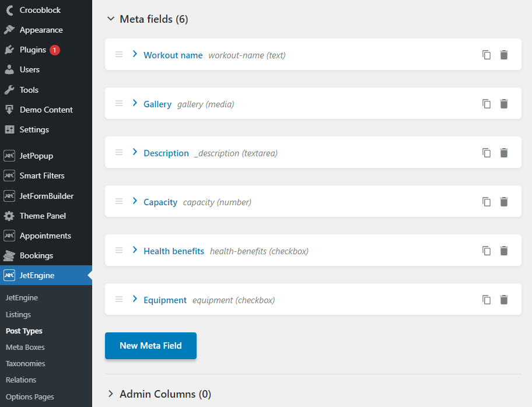Expand the Admin Columns section
The height and width of the screenshot is (407, 532).
[x=111, y=394]
